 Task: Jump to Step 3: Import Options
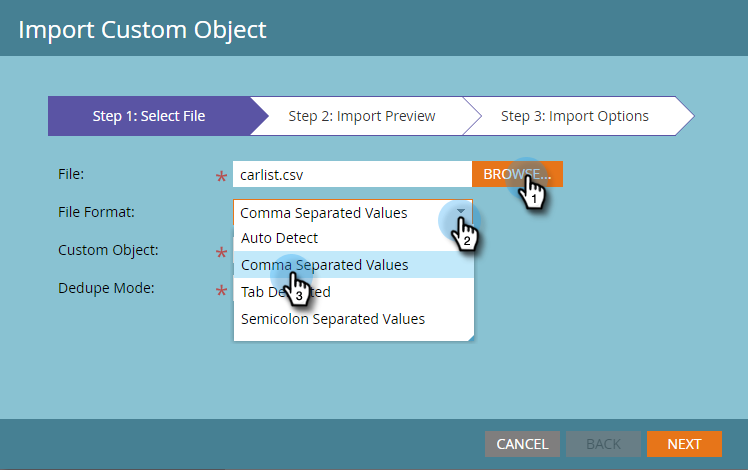point(574,116)
